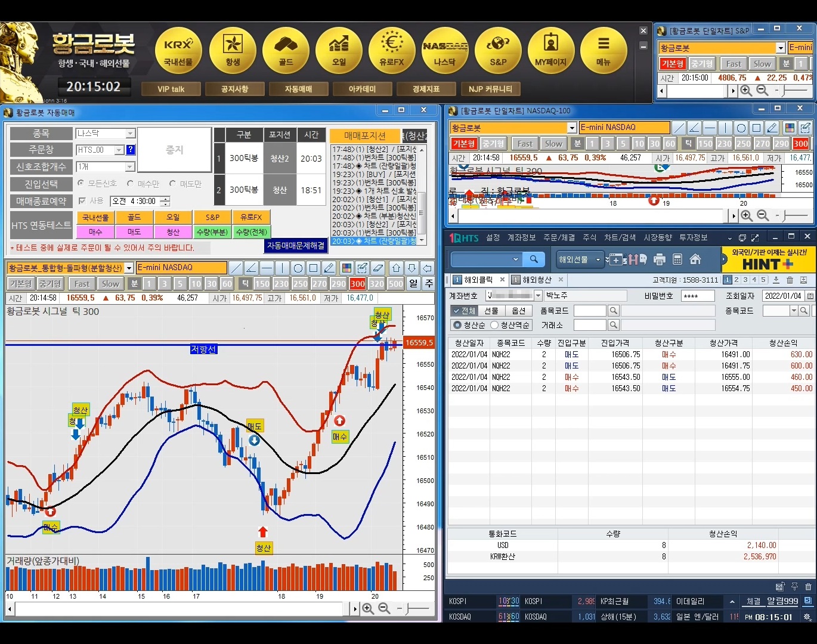Open the 항셍 gold coin button
817x644 pixels.
(233, 51)
